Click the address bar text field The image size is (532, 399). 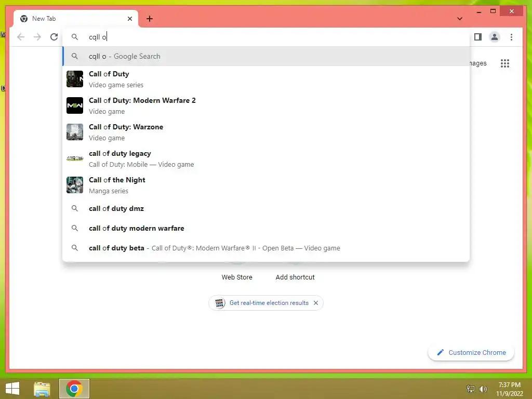pos(267,37)
